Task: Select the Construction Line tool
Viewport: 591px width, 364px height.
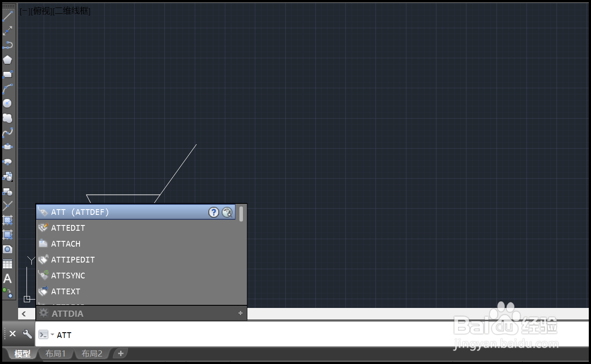Action: 8,31
